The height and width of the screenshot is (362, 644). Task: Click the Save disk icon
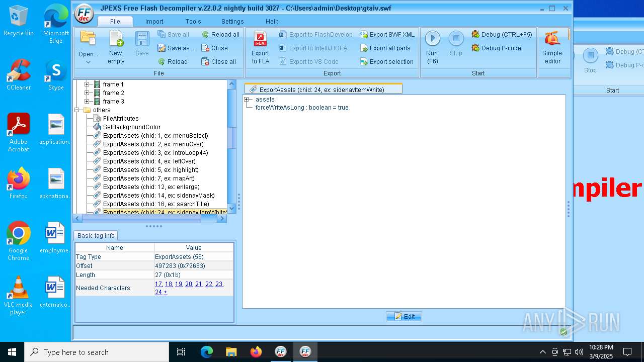142,39
